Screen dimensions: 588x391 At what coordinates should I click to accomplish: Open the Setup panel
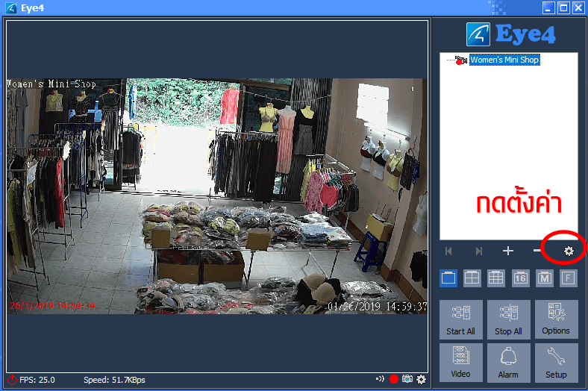(556, 363)
